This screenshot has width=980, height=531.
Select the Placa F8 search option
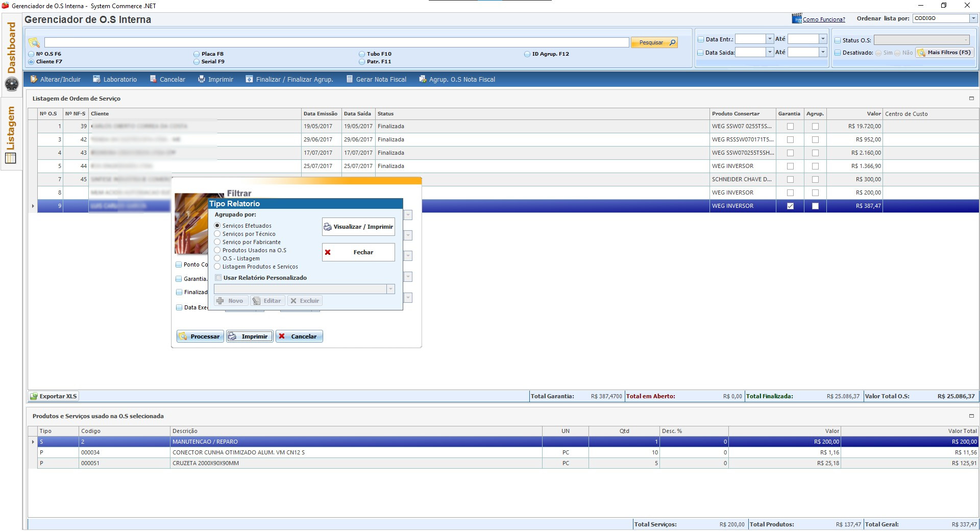197,54
